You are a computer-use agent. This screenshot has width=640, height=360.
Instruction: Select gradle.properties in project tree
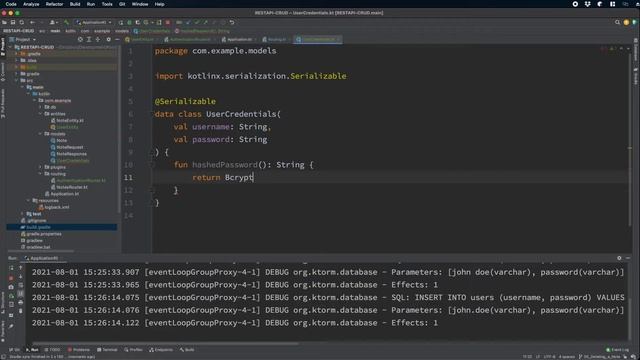(41, 234)
